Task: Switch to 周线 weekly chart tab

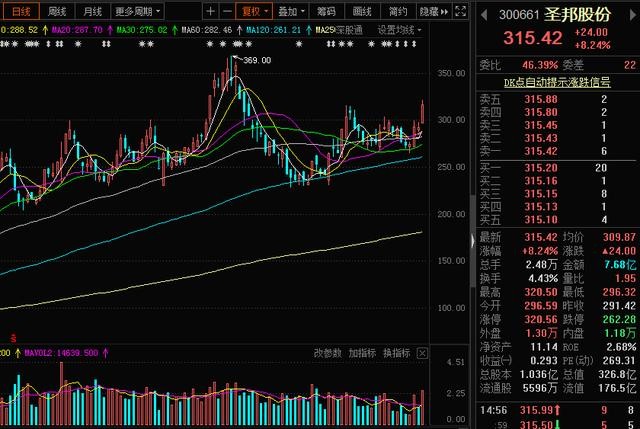Action: point(57,11)
